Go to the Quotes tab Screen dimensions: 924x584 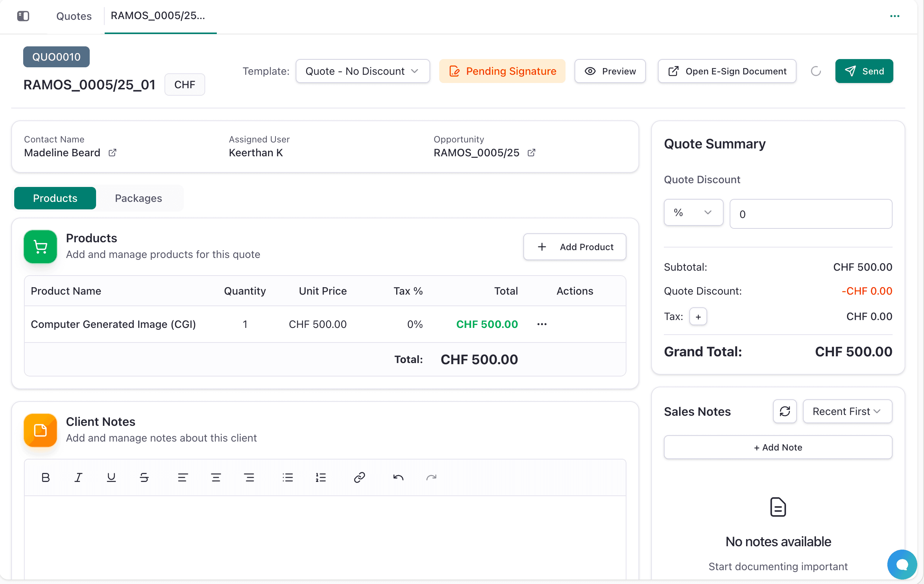[x=74, y=16]
